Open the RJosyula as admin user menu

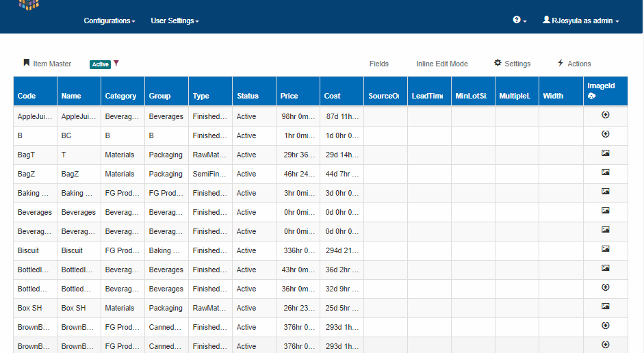point(580,21)
